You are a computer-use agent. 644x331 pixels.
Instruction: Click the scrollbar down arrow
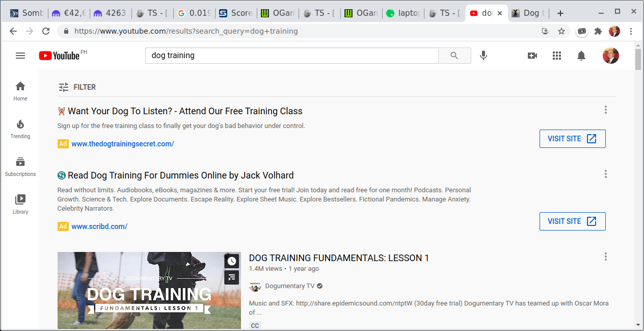pos(638,325)
